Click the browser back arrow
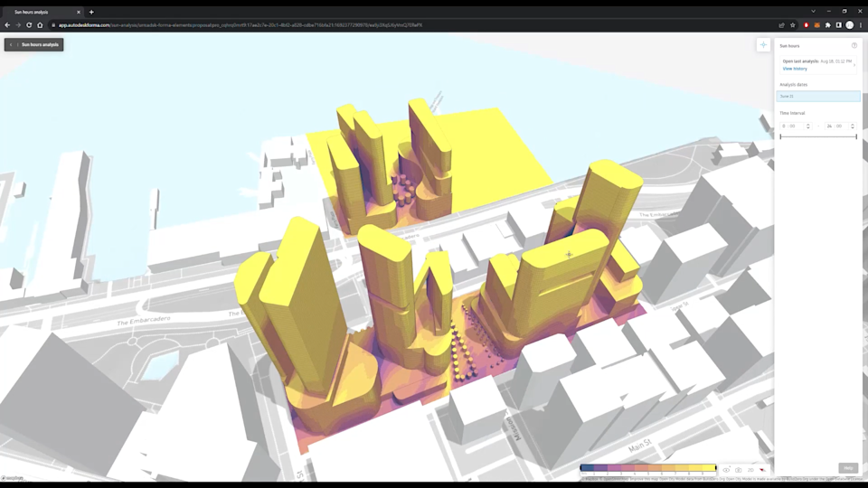Screen dimensions: 868x488 pos(7,25)
